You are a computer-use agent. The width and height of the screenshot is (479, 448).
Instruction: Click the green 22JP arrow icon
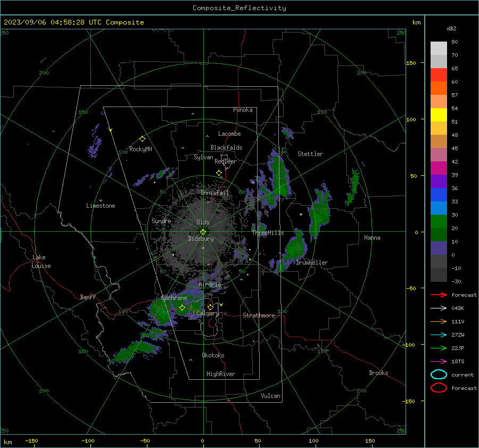coord(439,348)
